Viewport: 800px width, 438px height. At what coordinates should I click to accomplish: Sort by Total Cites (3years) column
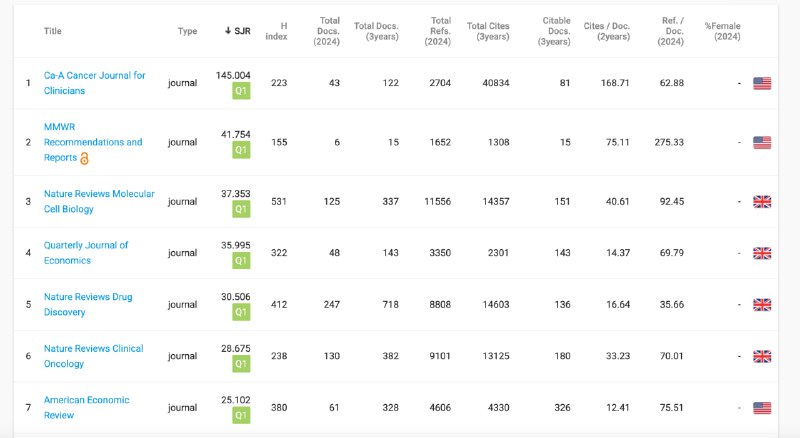point(488,31)
